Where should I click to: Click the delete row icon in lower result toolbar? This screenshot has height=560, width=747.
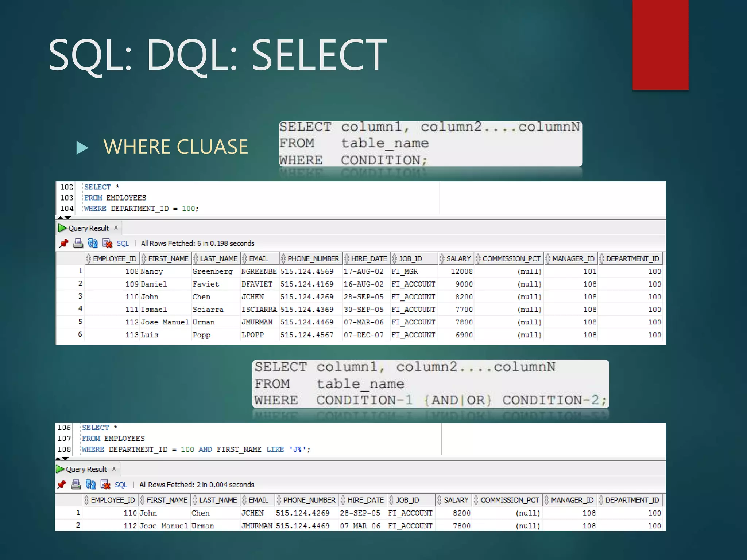[105, 485]
